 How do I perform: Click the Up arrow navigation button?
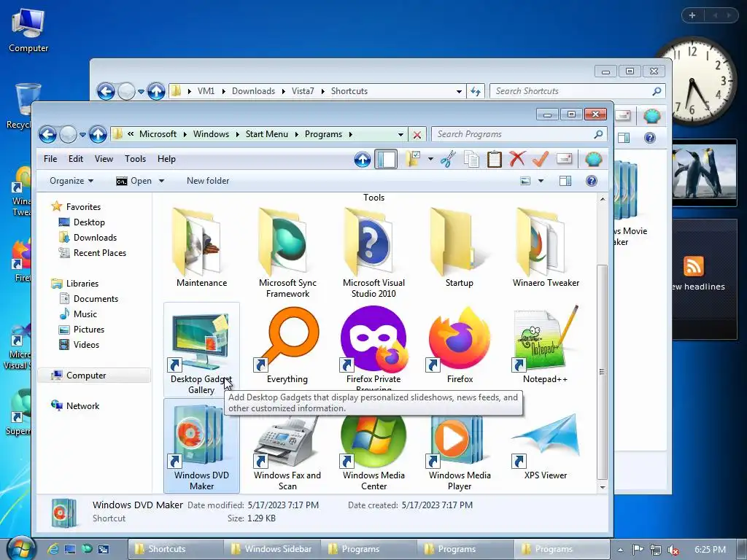coord(98,135)
